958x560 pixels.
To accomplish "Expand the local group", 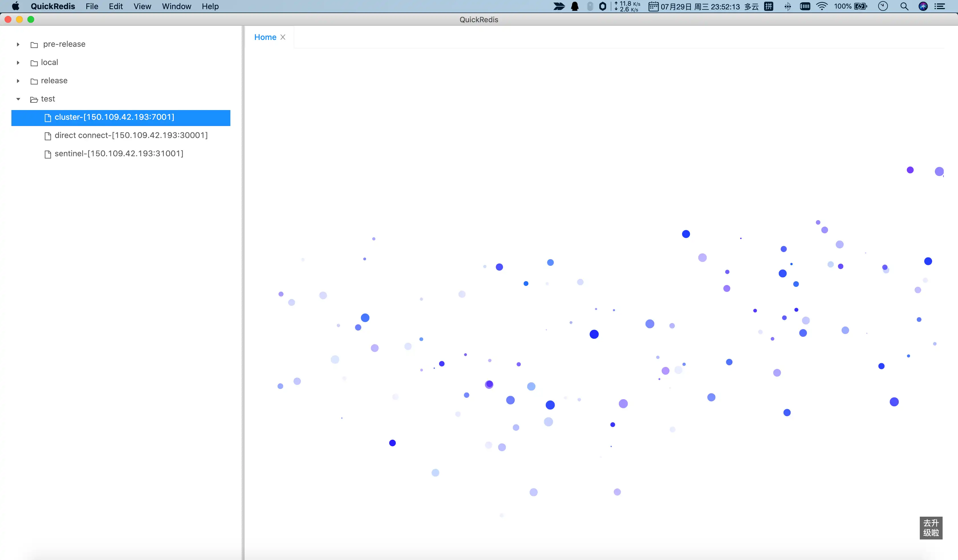I will tap(17, 62).
